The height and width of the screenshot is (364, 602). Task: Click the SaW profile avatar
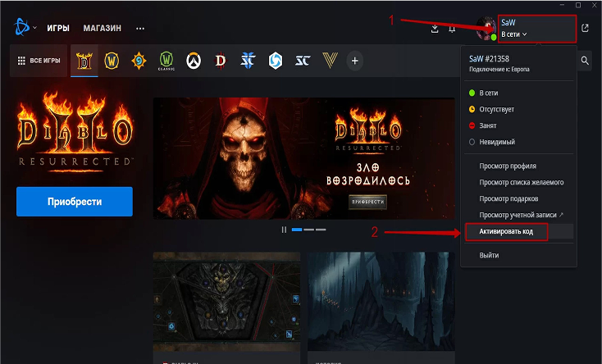pos(486,29)
